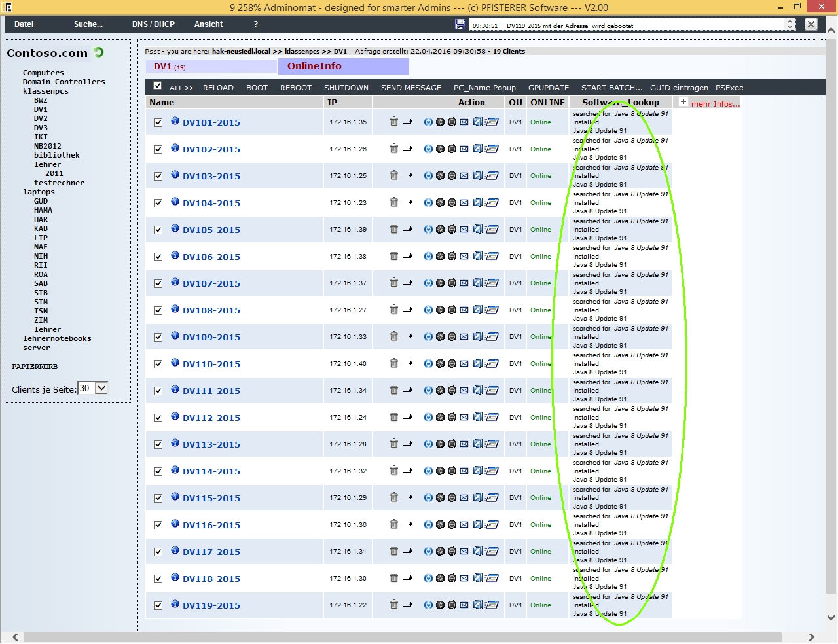This screenshot has width=838, height=644.
Task: Click the envelope message icon for DV115-2015
Action: click(464, 498)
